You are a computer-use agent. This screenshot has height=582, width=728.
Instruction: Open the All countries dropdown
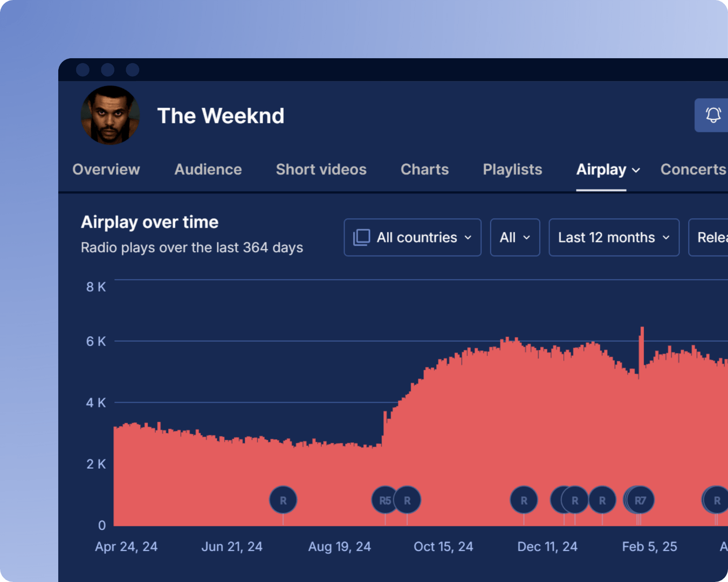(x=412, y=237)
